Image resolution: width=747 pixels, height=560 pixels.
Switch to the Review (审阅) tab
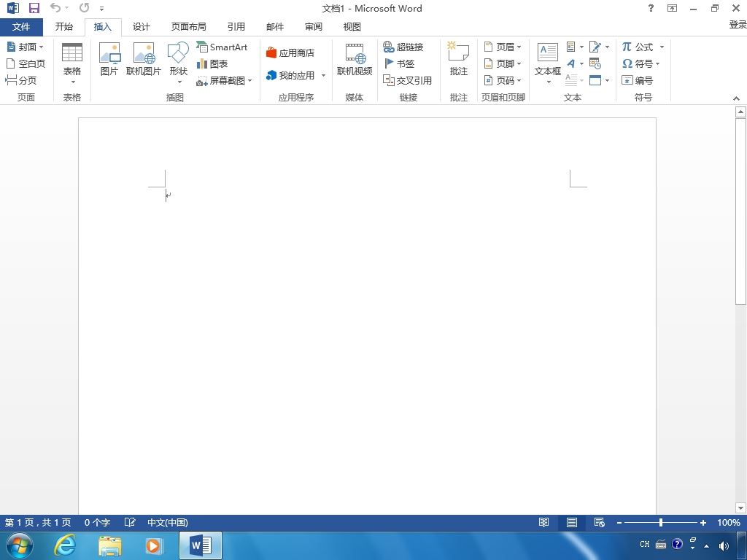(x=314, y=27)
